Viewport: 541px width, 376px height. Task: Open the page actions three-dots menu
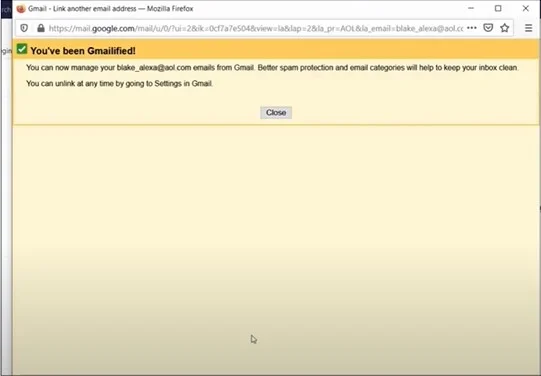(472, 28)
